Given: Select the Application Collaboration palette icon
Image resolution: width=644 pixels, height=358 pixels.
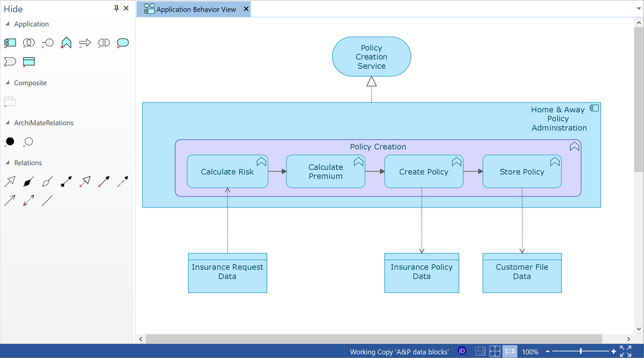Looking at the screenshot, I should pyautogui.click(x=28, y=43).
